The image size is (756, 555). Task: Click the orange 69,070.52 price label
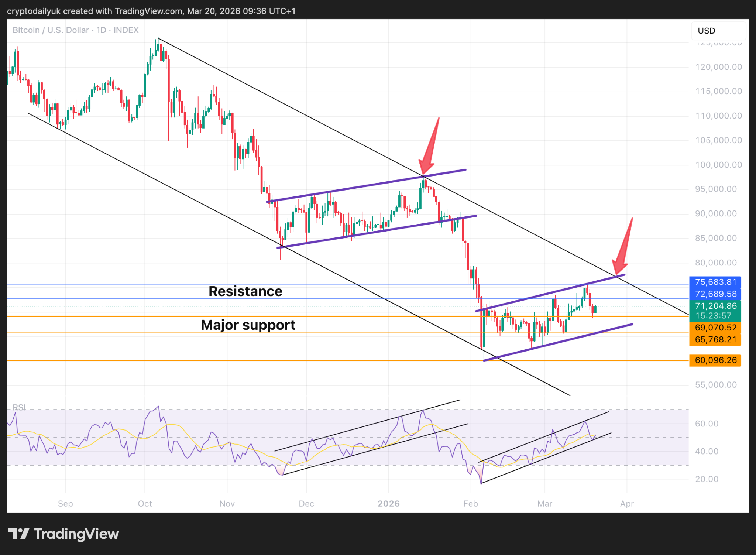click(x=715, y=328)
